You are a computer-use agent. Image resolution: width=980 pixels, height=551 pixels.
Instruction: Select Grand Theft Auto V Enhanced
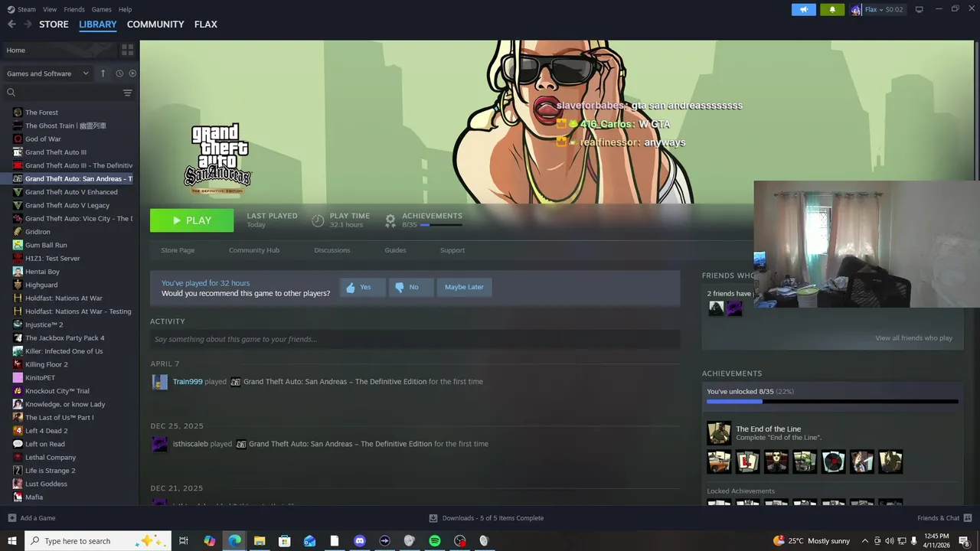(71, 192)
